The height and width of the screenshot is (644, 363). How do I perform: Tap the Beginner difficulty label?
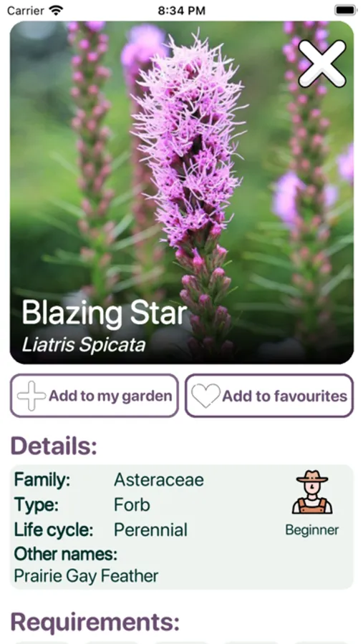tap(312, 530)
